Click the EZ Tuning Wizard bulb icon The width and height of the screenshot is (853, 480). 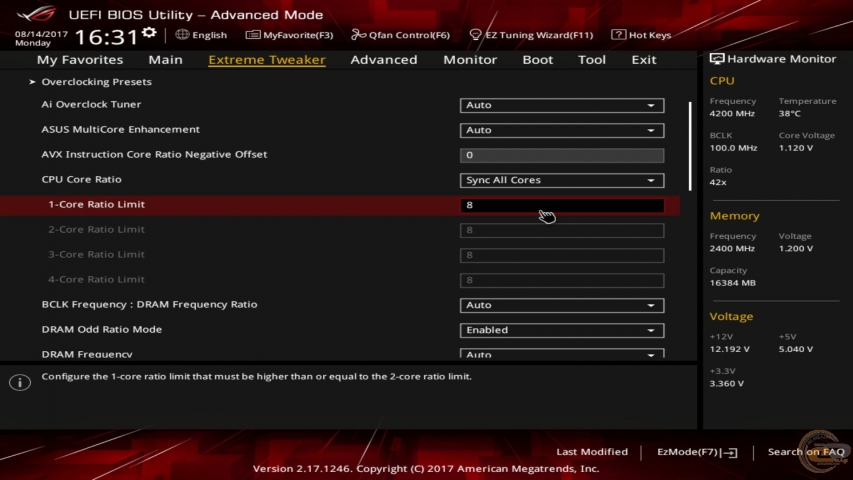point(475,35)
